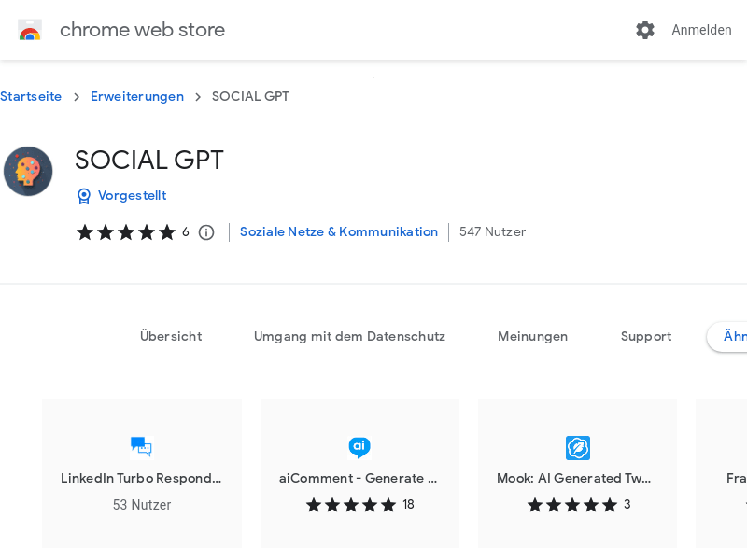Viewport: 747px width, 560px height.
Task: Click the Mook extension blue icon
Action: tap(578, 448)
